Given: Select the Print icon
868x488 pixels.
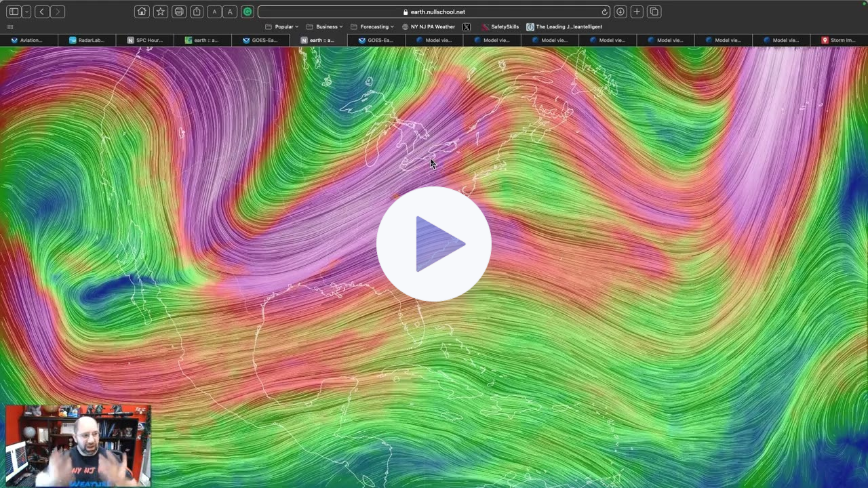Looking at the screenshot, I should tap(178, 12).
